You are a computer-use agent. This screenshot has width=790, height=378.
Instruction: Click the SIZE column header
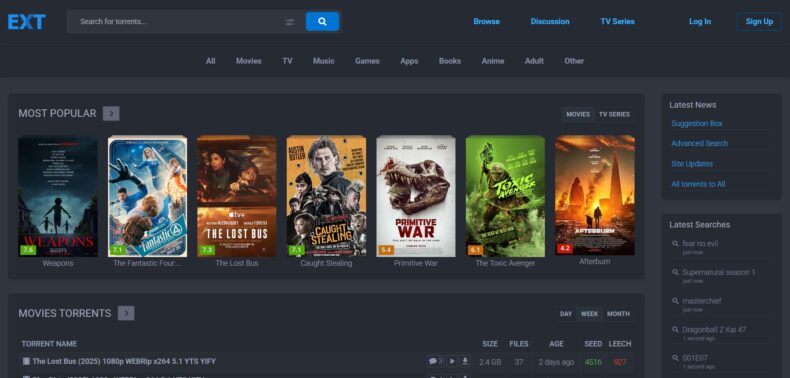point(490,344)
